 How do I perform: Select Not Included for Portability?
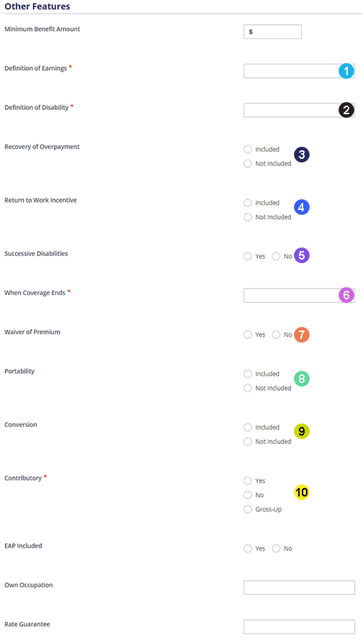pos(247,388)
